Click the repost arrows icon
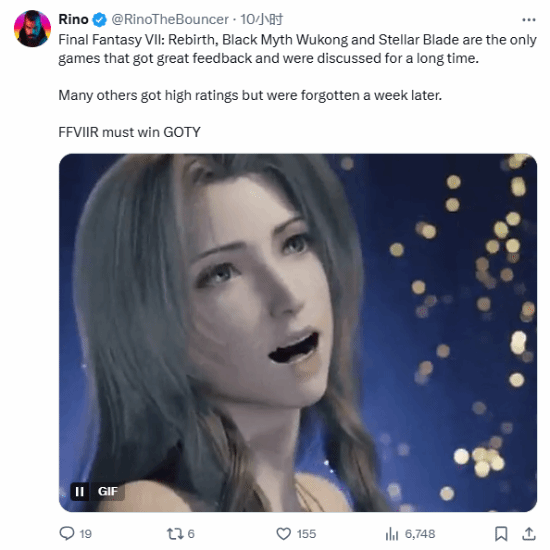Screen dimensions: 550x550 click(175, 534)
